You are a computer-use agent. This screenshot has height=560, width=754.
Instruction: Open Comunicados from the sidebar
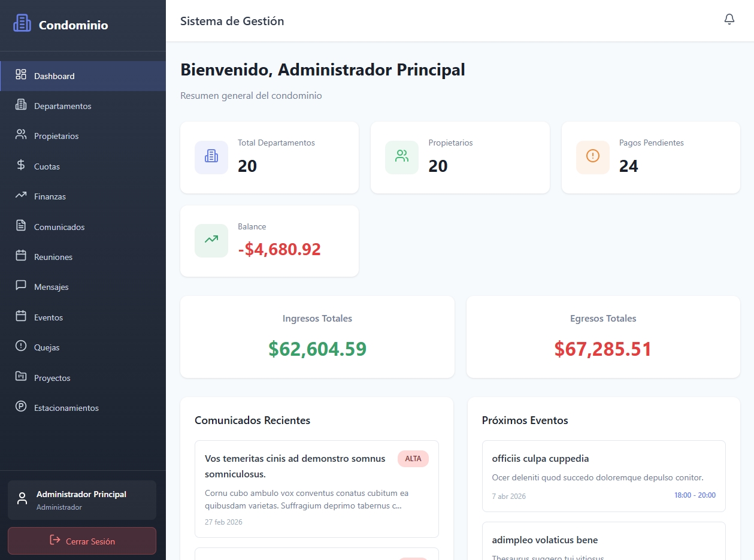point(59,227)
